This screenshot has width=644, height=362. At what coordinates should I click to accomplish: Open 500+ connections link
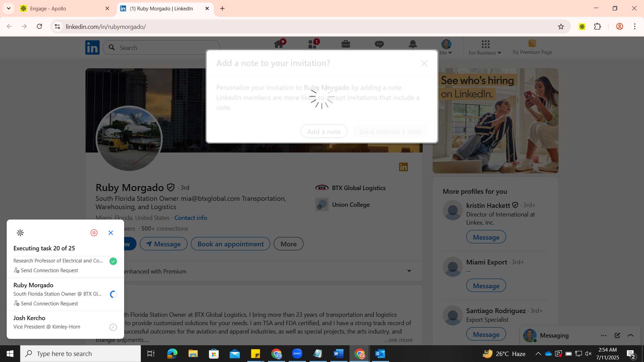tap(165, 228)
